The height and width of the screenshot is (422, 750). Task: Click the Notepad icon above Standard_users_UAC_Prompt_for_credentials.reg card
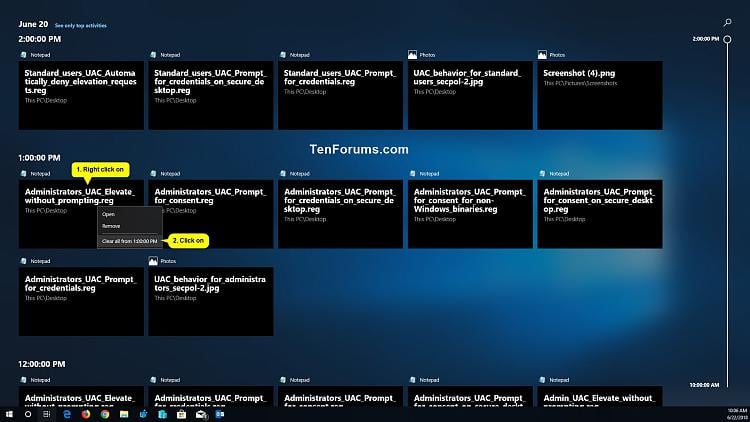(283, 55)
